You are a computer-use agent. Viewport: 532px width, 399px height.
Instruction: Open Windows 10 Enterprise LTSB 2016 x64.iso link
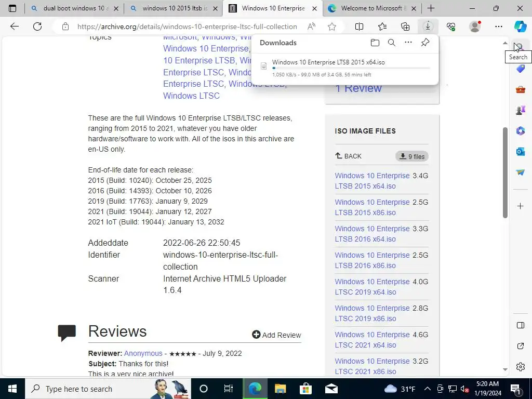coord(372,234)
